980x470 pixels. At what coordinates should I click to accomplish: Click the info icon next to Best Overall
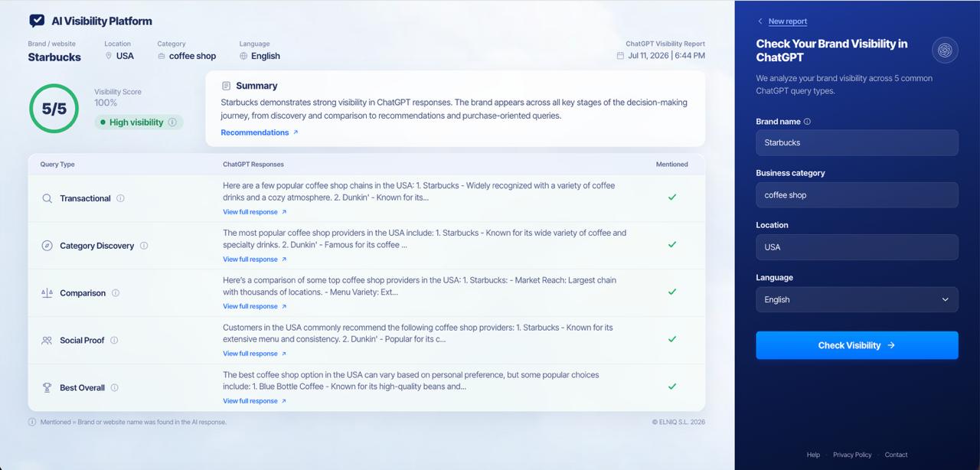click(115, 388)
